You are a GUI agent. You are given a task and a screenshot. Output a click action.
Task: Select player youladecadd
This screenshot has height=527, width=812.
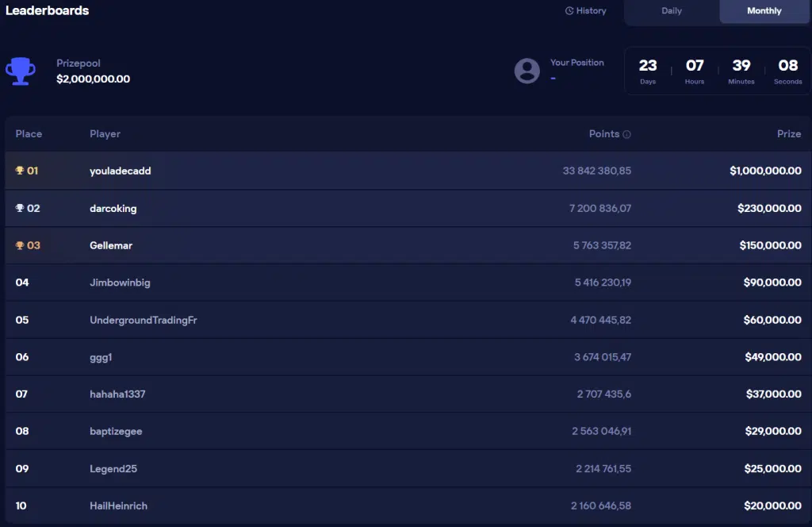(x=121, y=171)
